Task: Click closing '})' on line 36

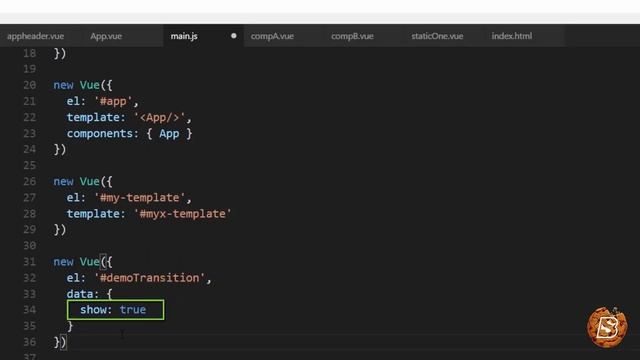Action: click(x=60, y=342)
